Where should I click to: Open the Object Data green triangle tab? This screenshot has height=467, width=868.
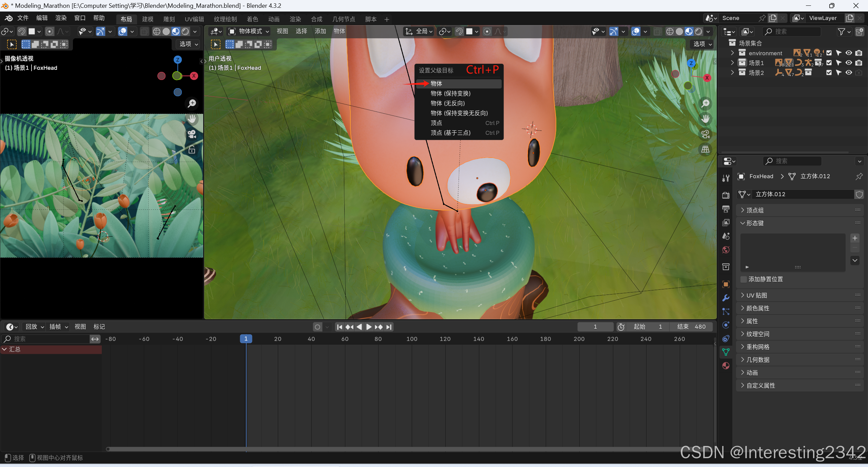click(726, 352)
